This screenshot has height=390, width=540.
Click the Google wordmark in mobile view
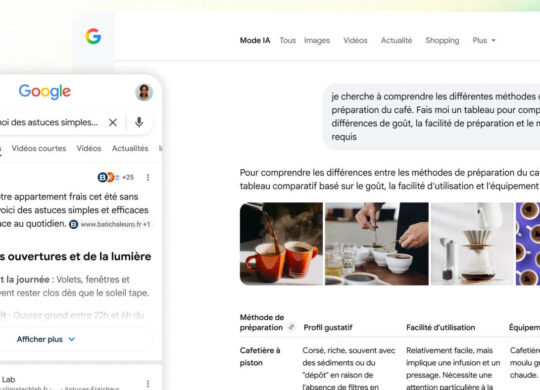tap(45, 92)
